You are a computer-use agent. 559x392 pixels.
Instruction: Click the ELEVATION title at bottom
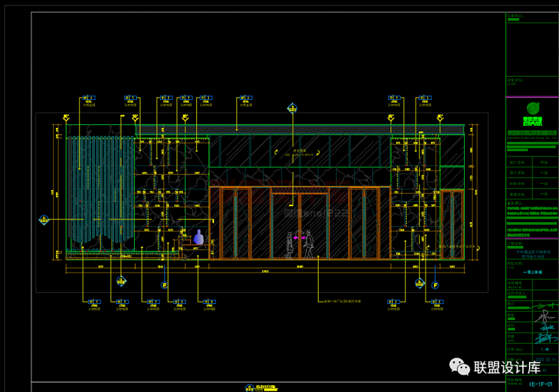coord(266,386)
